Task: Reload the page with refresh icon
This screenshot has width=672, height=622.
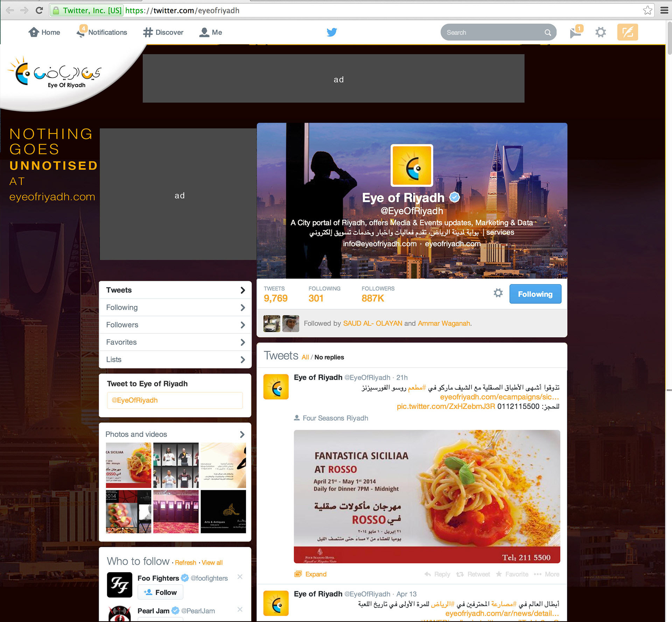Action: pos(39,11)
